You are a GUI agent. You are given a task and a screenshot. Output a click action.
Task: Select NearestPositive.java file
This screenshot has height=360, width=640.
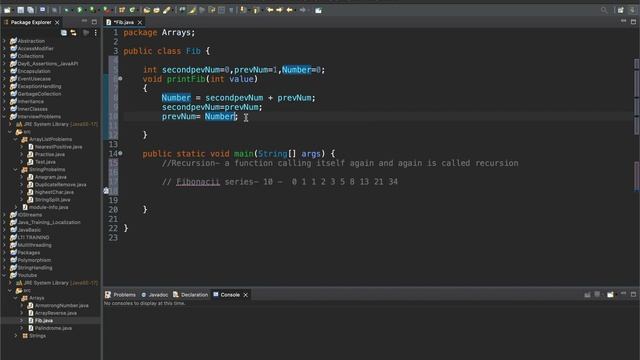[58, 147]
